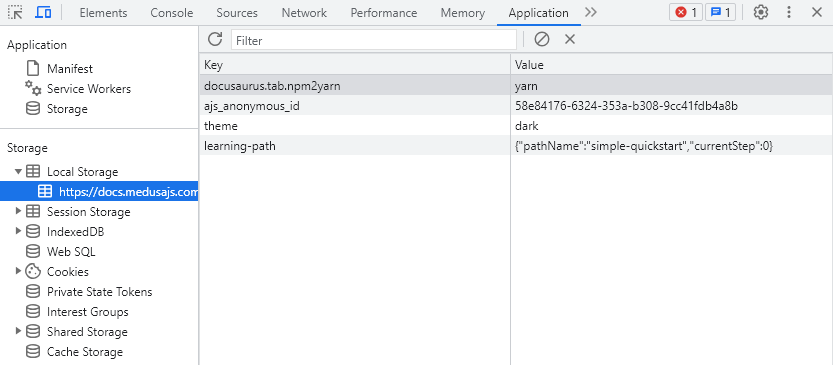This screenshot has height=365, width=833.
Task: Switch to the Console tab
Action: point(172,13)
